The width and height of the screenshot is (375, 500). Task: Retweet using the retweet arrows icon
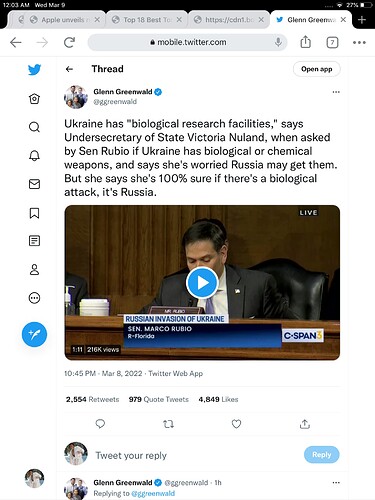click(x=168, y=424)
